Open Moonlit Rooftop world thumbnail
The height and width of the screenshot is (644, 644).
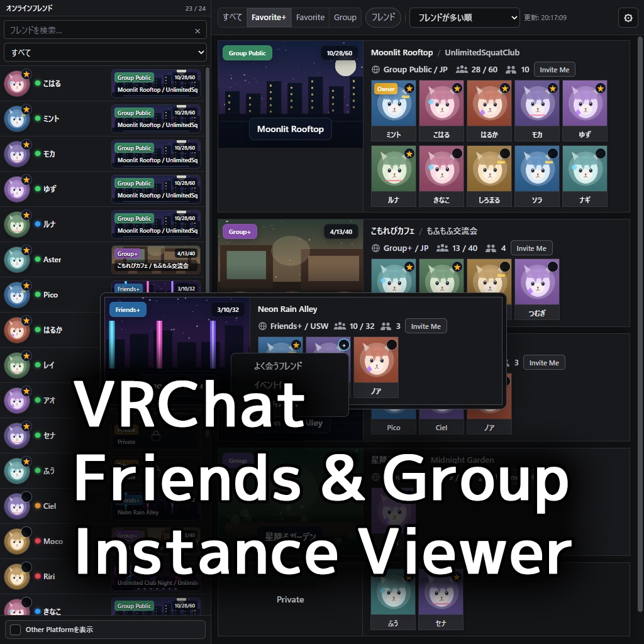pos(291,94)
